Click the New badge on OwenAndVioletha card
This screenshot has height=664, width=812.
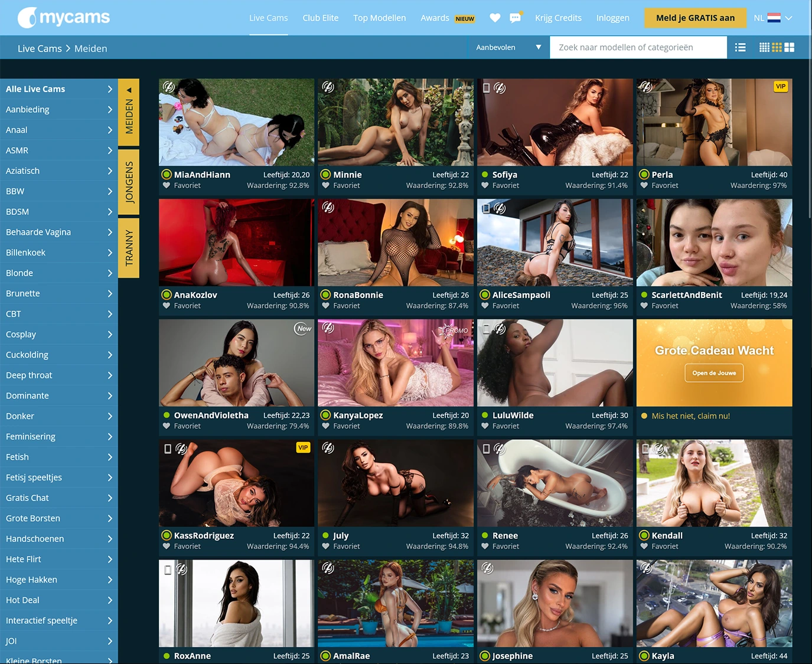coord(304,329)
